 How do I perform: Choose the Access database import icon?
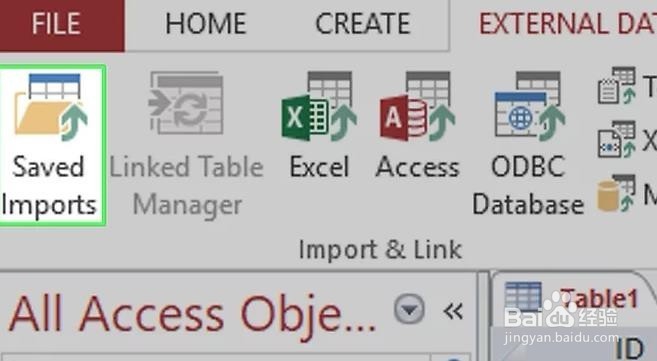click(x=417, y=107)
